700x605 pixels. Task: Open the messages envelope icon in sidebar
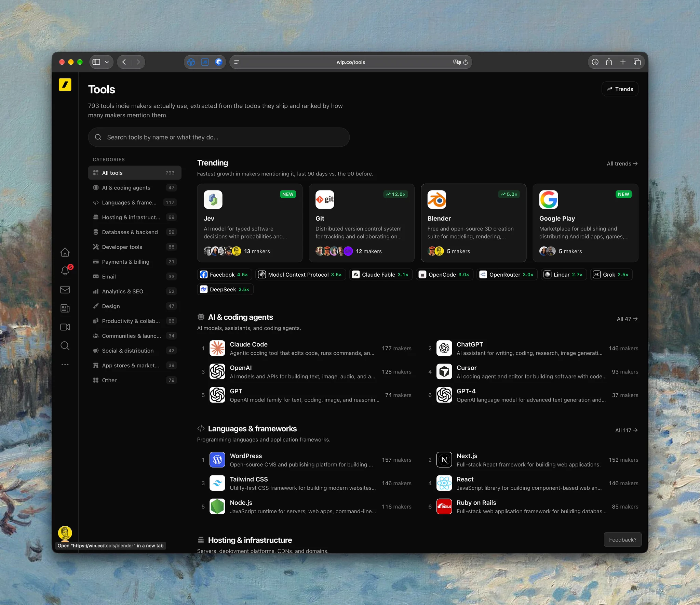coord(65,290)
